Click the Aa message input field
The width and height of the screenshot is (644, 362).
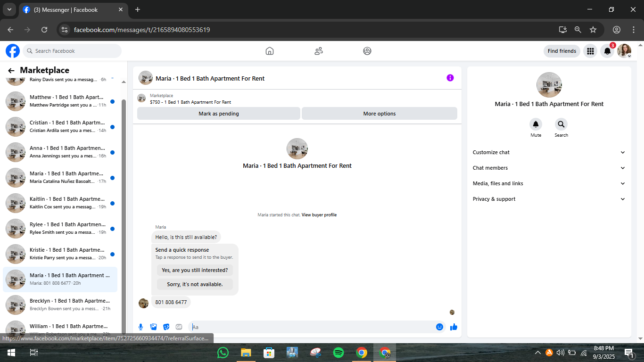312,327
